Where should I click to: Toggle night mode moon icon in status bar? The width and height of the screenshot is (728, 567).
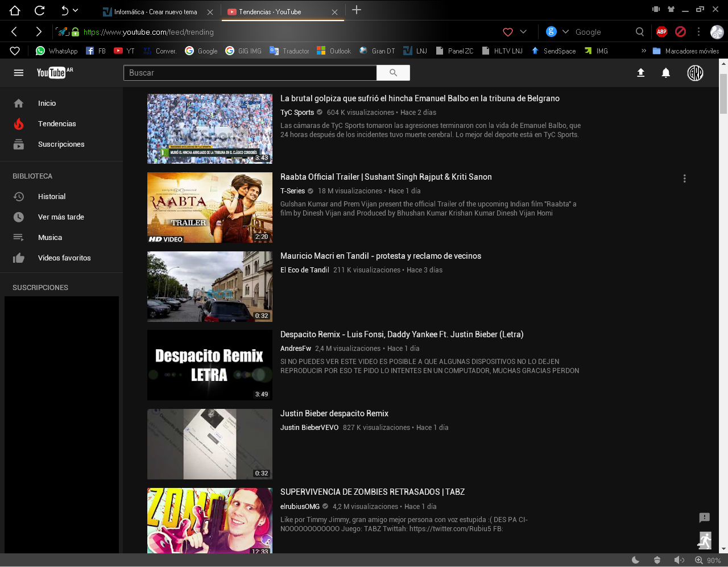[x=636, y=560]
